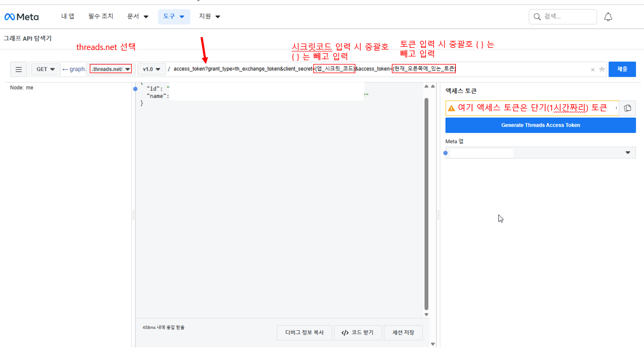Screen dimensions: 644x350
Task: Click 디버그 정보 복사 button
Action: pos(304,332)
